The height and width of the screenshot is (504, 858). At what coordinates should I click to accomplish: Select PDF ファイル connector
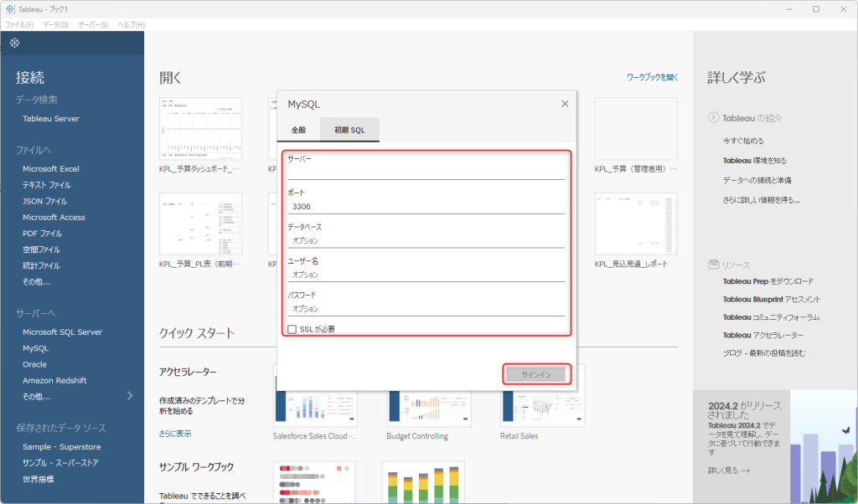[x=42, y=234]
